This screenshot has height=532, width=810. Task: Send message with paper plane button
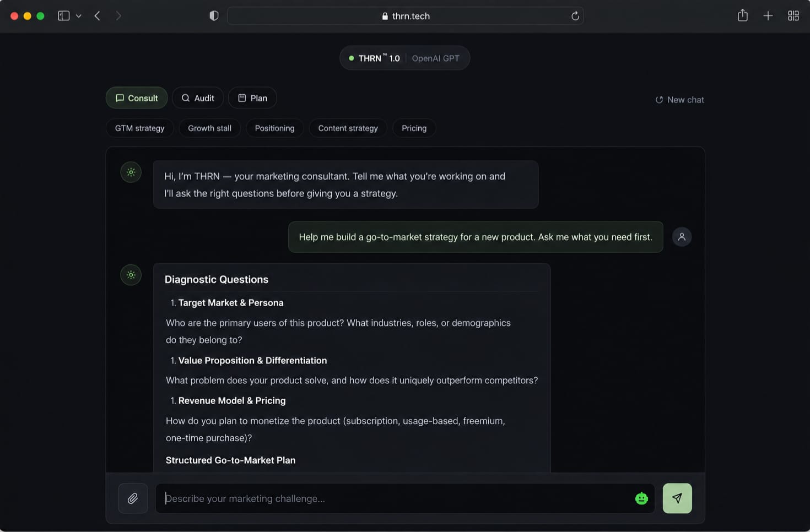click(677, 498)
